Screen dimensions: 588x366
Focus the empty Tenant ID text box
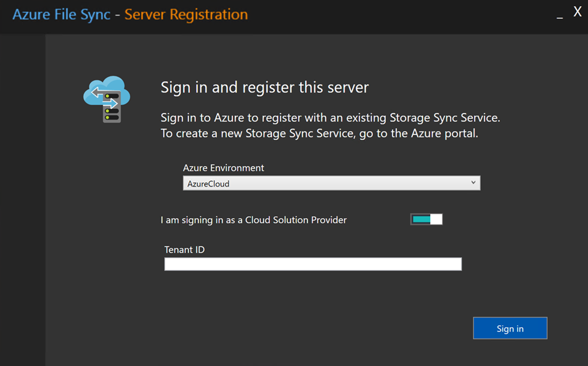tap(312, 264)
